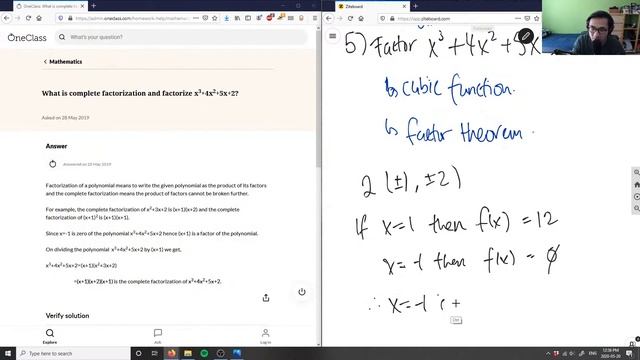
Task: Close the OneClass tab
Action: [x=82, y=6]
